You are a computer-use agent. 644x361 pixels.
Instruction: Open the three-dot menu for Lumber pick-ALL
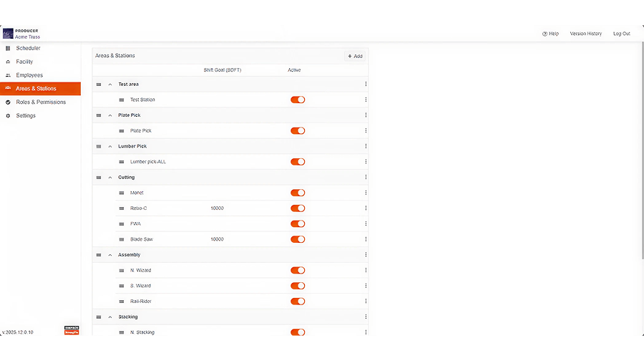[366, 162]
